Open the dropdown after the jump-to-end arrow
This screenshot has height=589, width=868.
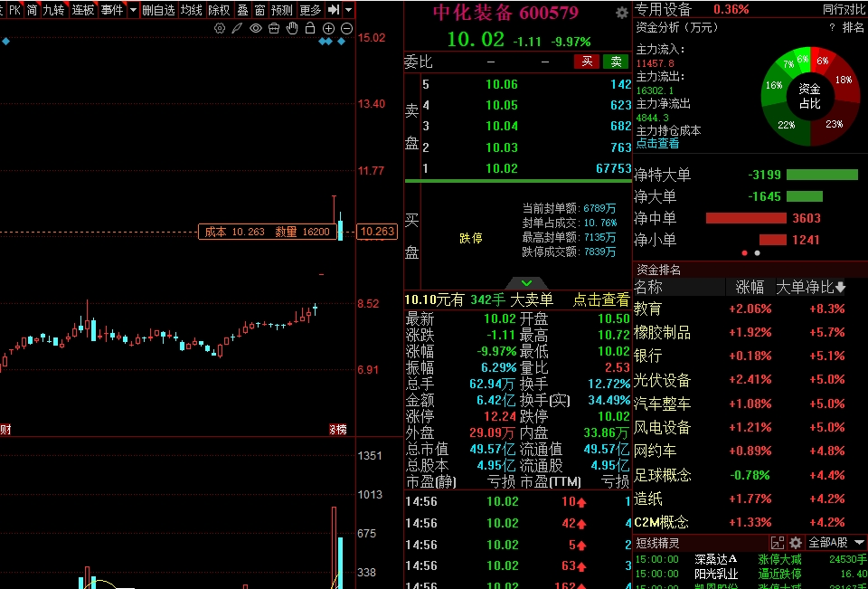[x=348, y=9]
